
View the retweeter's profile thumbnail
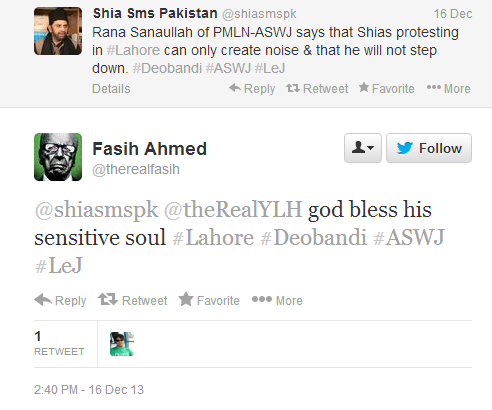(122, 344)
